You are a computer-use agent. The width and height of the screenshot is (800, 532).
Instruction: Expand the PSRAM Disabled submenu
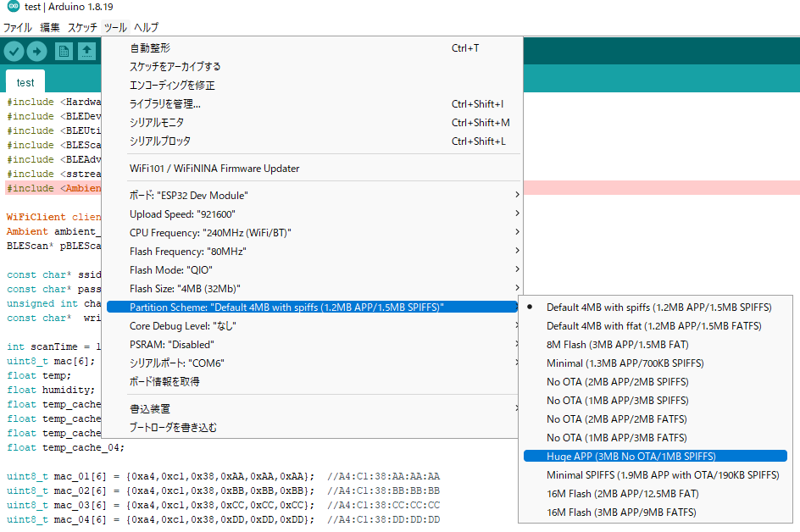[x=312, y=345]
